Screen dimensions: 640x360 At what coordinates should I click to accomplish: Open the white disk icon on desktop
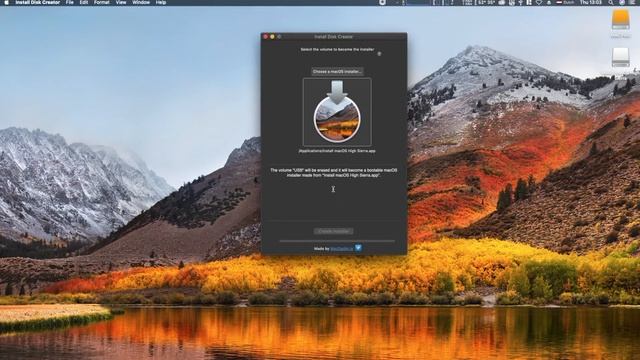pyautogui.click(x=620, y=57)
